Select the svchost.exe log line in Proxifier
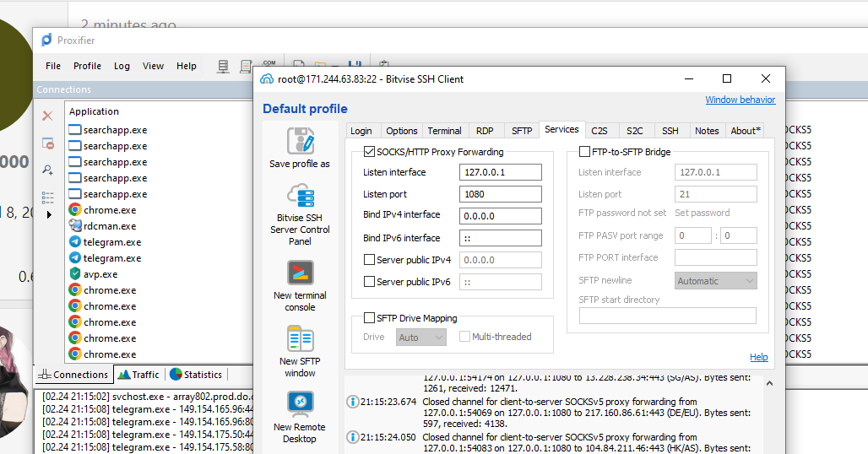The image size is (868, 454). tap(147, 397)
